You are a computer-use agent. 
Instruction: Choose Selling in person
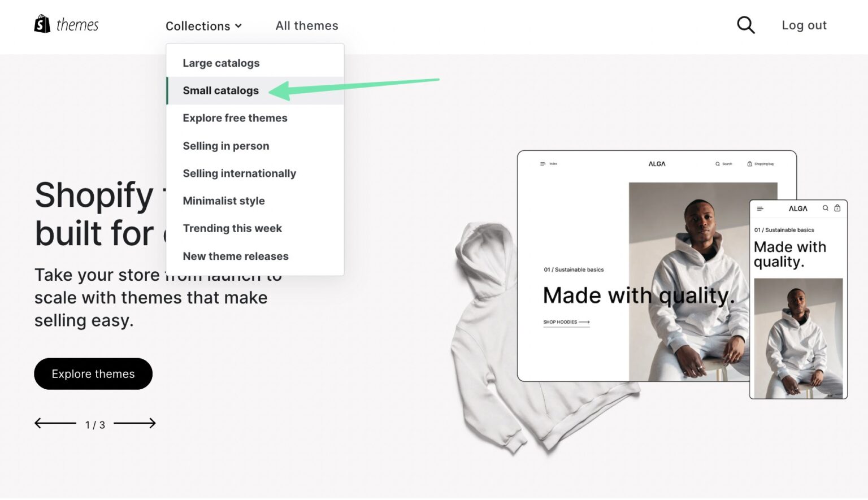tap(225, 145)
